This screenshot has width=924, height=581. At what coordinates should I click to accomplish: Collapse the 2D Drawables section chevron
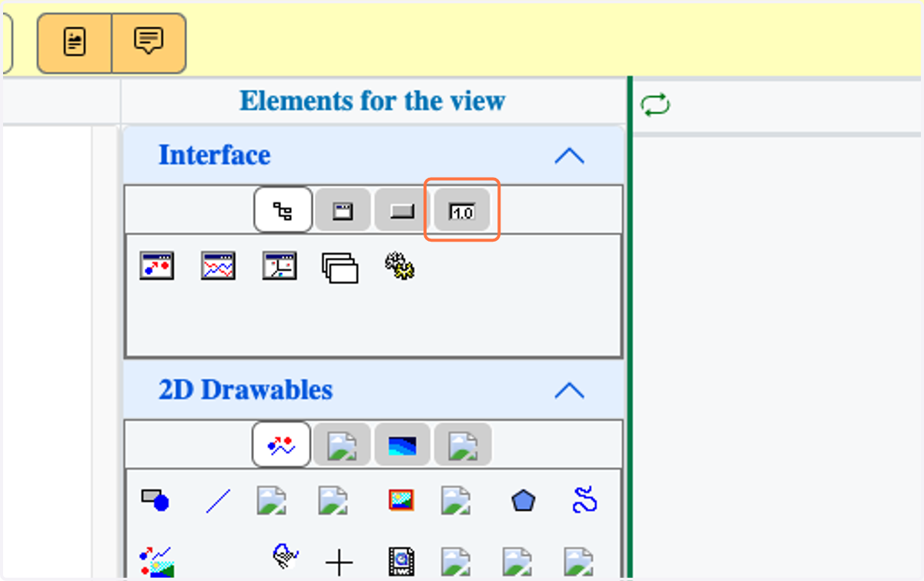[x=569, y=391]
